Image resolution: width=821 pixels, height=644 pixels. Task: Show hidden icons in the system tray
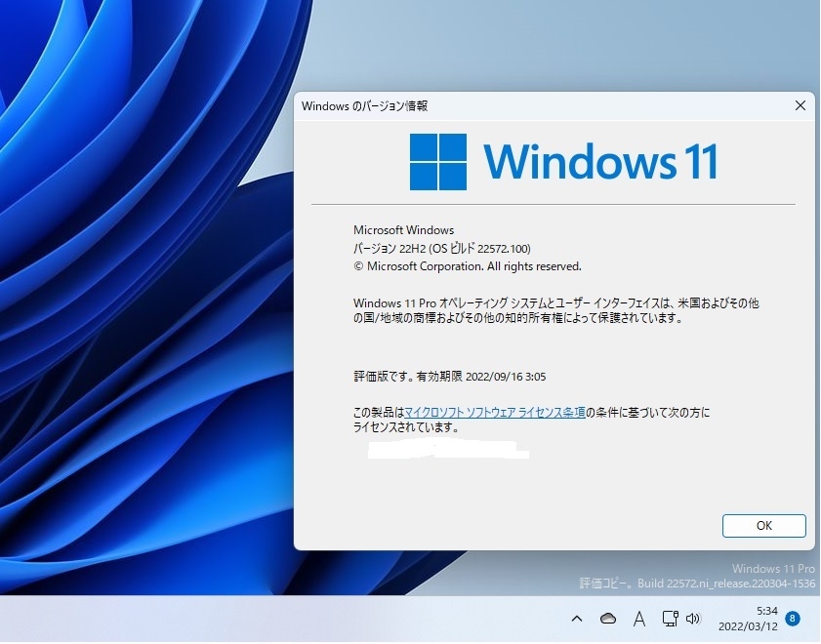[x=577, y=619]
